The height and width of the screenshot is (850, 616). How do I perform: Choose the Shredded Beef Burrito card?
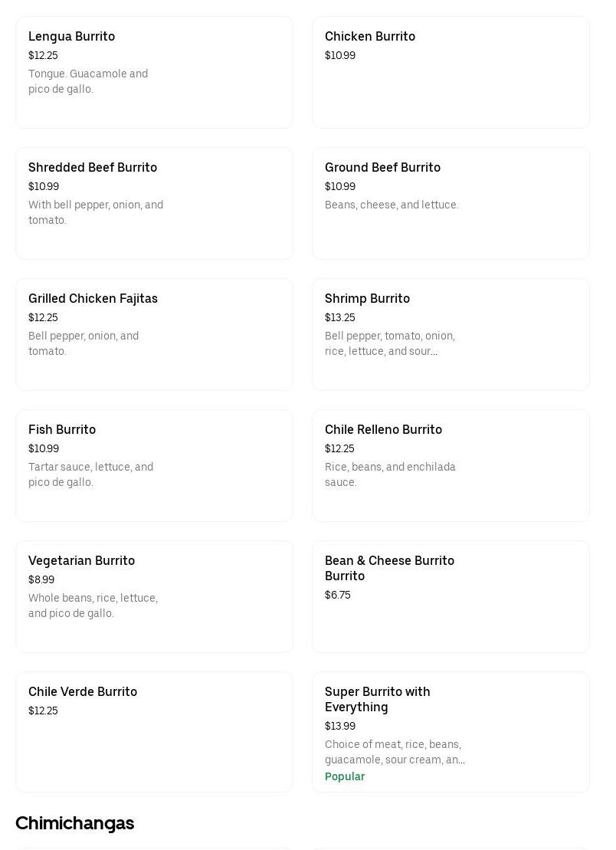pos(154,203)
